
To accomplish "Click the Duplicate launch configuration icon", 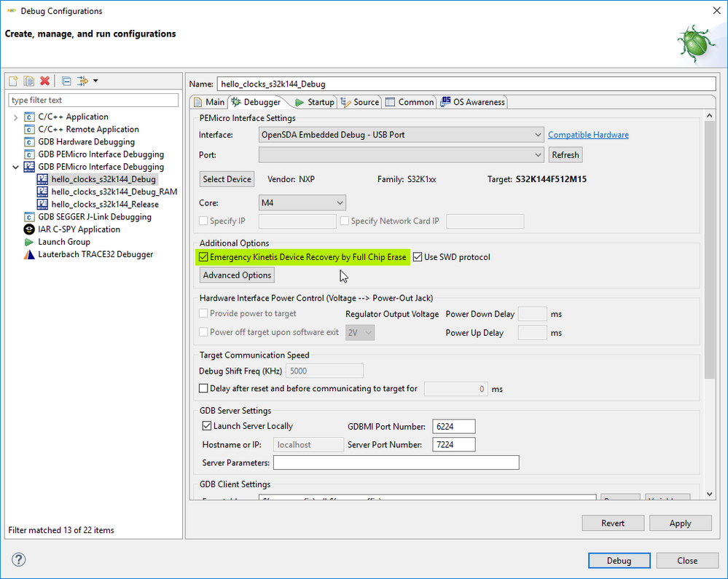I will coord(29,81).
